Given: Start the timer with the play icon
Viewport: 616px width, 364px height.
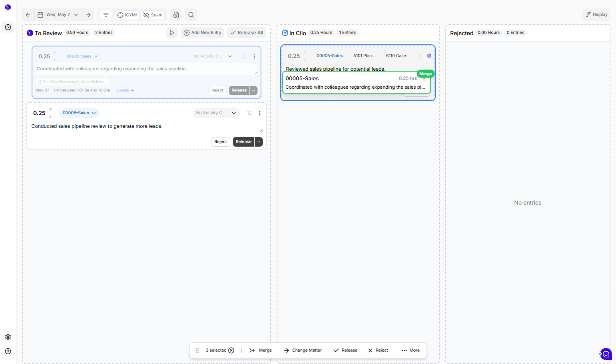Looking at the screenshot, I should [x=172, y=33].
